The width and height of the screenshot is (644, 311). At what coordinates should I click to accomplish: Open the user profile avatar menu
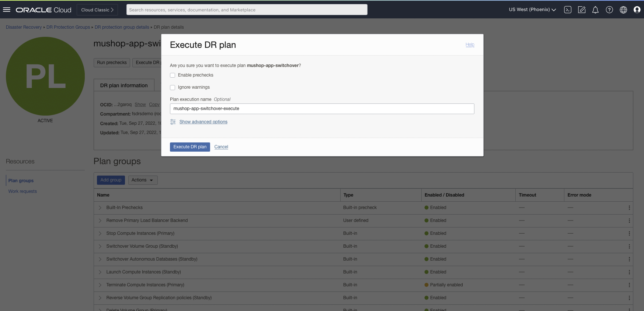tap(637, 10)
